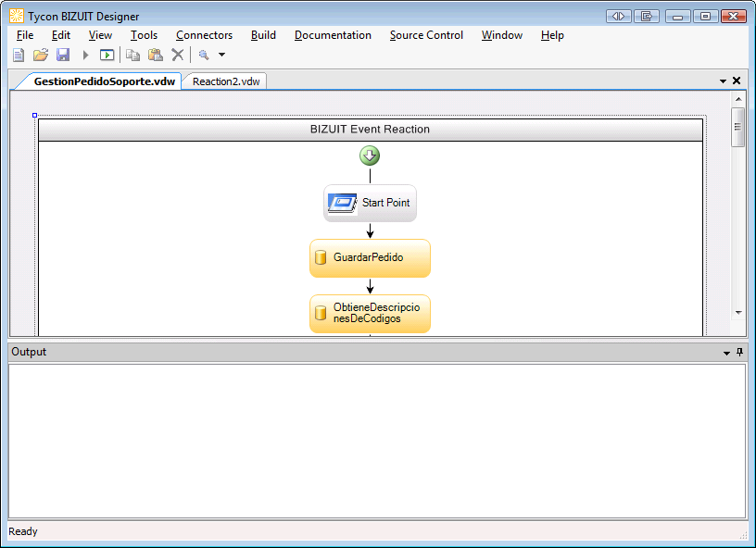756x548 pixels.
Task: Select the ObtieneDescripcionesDeCodigos activity
Action: pos(370,314)
